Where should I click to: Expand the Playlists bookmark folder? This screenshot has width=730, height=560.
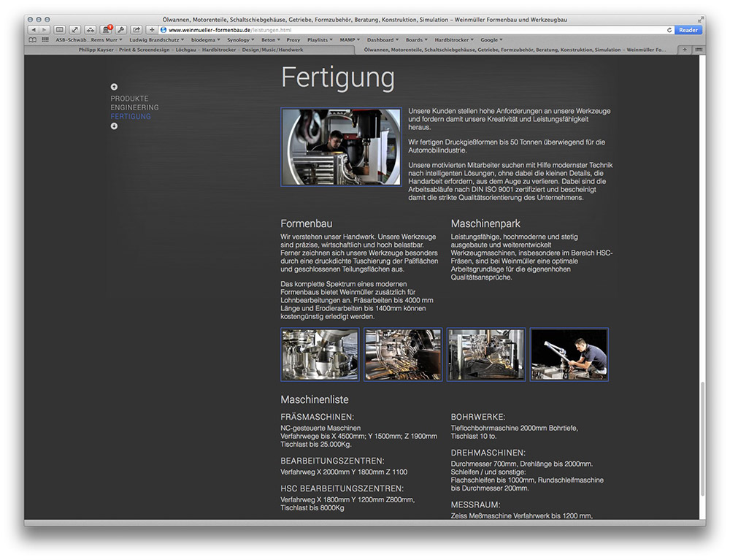(320, 40)
